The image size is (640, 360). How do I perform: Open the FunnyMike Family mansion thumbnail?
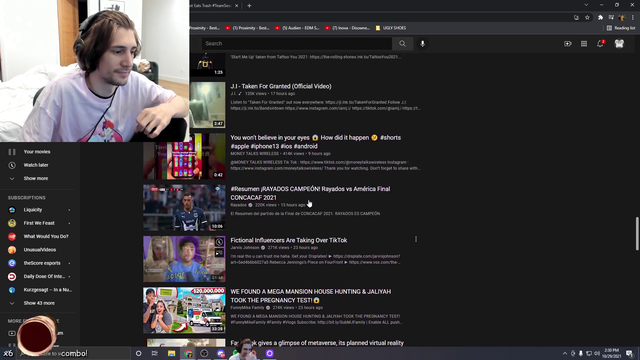184,310
